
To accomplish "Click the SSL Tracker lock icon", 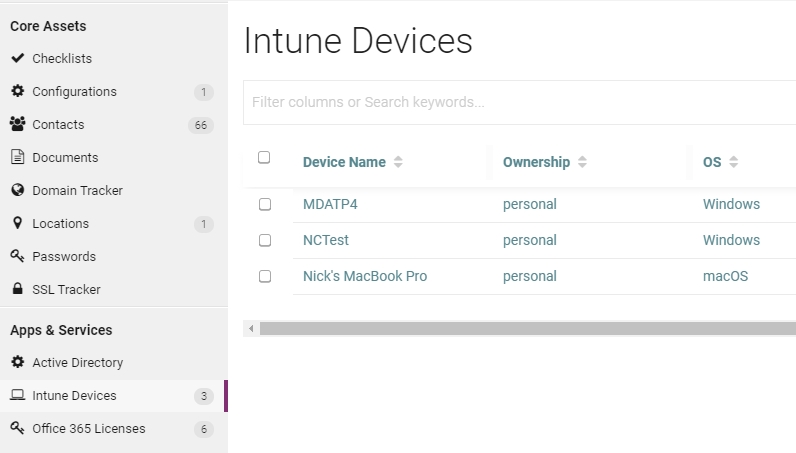I will [x=17, y=289].
